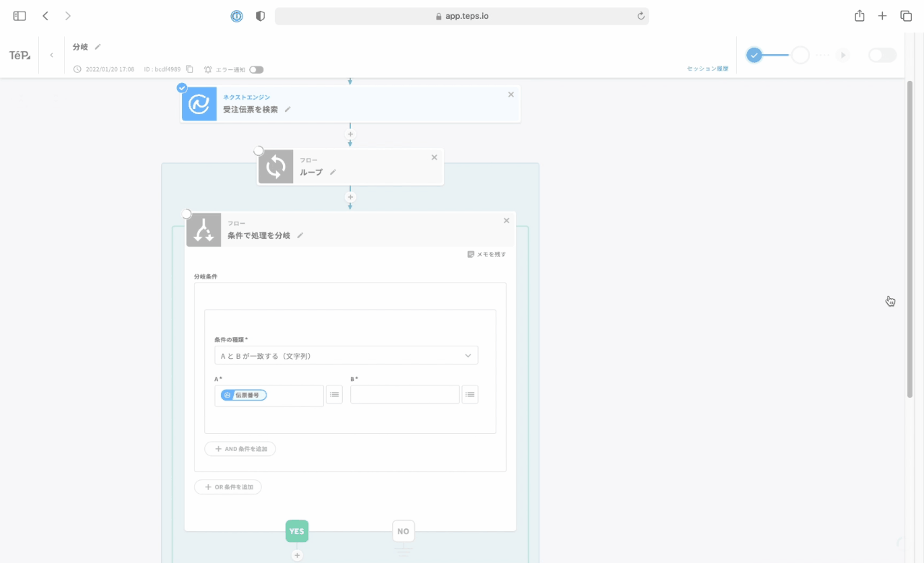The height and width of the screenshot is (563, 924).
Task: Open the 条件の種類 dropdown
Action: 346,356
